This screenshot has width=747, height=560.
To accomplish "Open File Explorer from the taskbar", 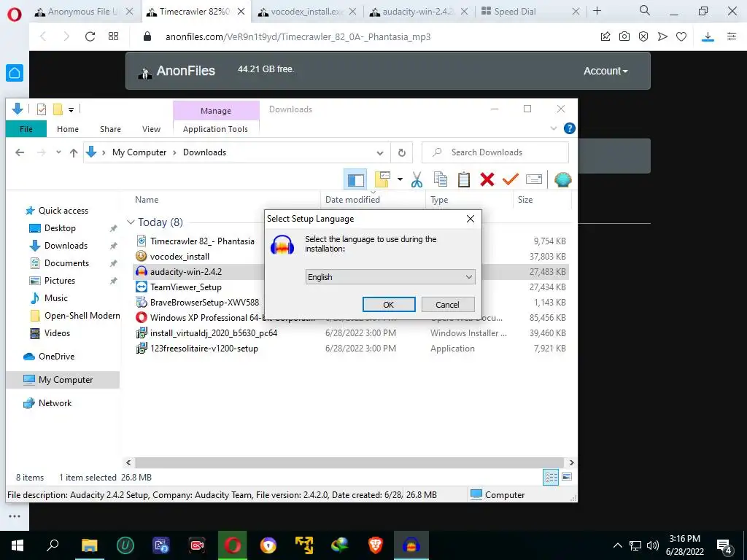I will point(89,545).
